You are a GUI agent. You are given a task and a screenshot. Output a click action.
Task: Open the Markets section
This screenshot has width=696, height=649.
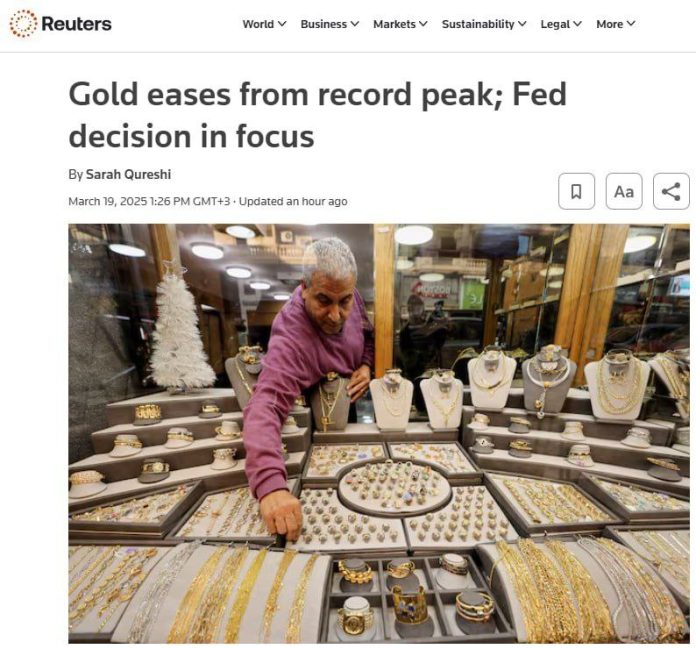(394, 24)
